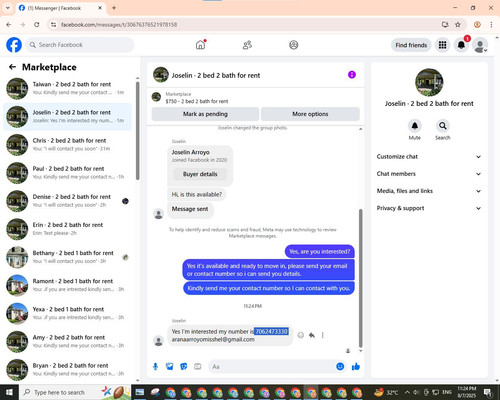
Task: Click the highlighted phone number 7062473330
Action: (271, 331)
